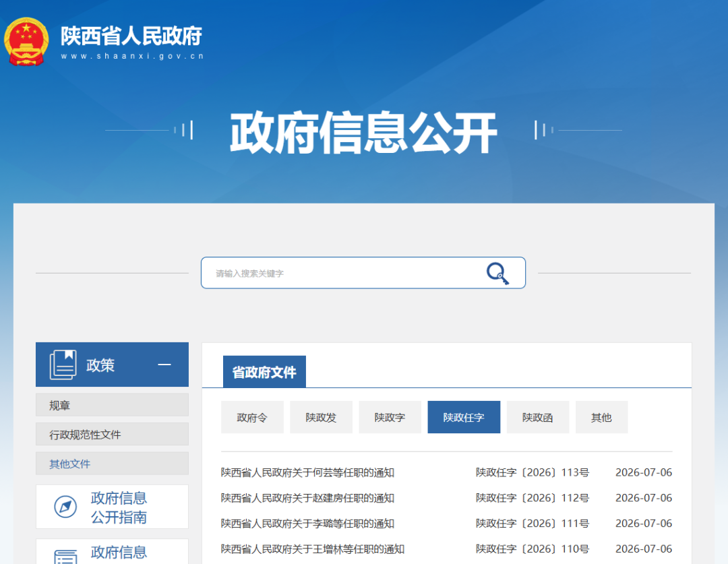
Task: Click the 政府信息公开 page heading
Action: [363, 132]
